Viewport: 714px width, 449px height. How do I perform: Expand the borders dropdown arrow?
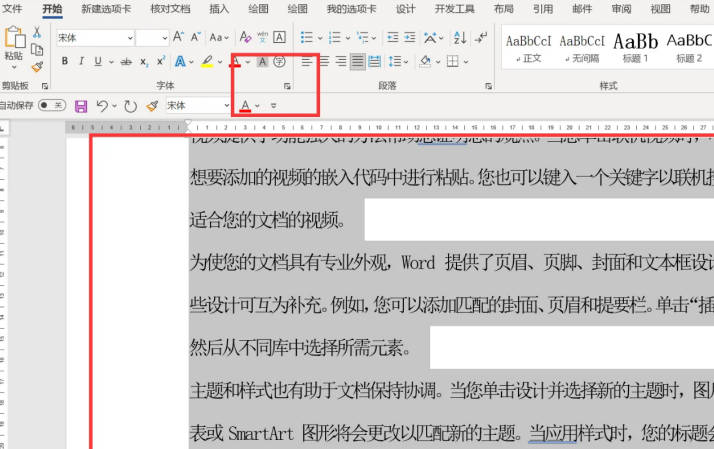point(466,62)
